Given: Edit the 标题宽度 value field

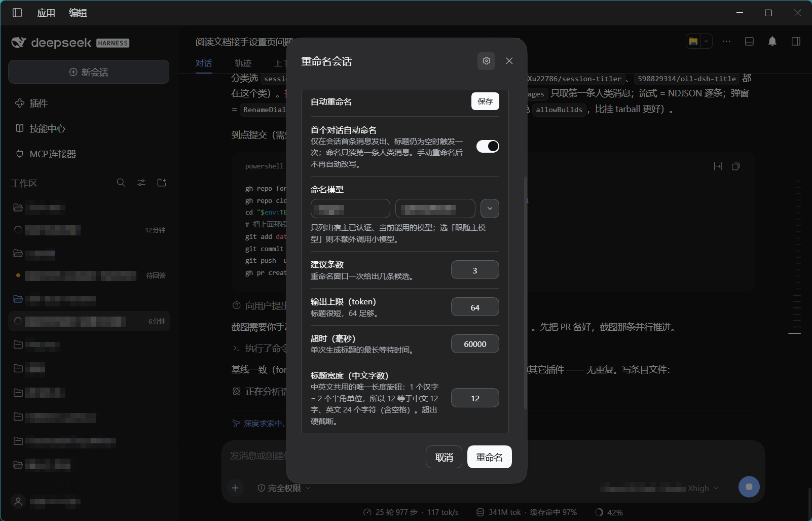Looking at the screenshot, I should coord(475,398).
